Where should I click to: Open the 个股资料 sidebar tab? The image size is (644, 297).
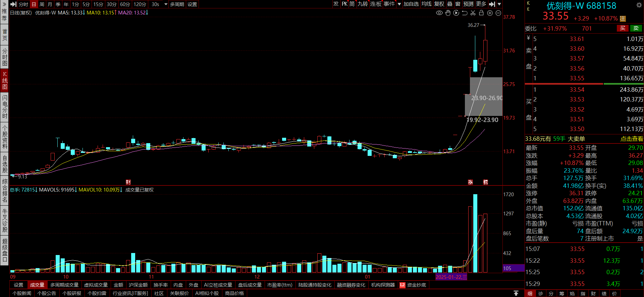point(5,137)
